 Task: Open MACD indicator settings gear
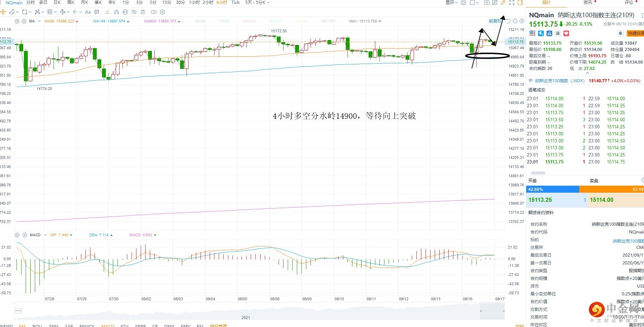click(x=17, y=235)
